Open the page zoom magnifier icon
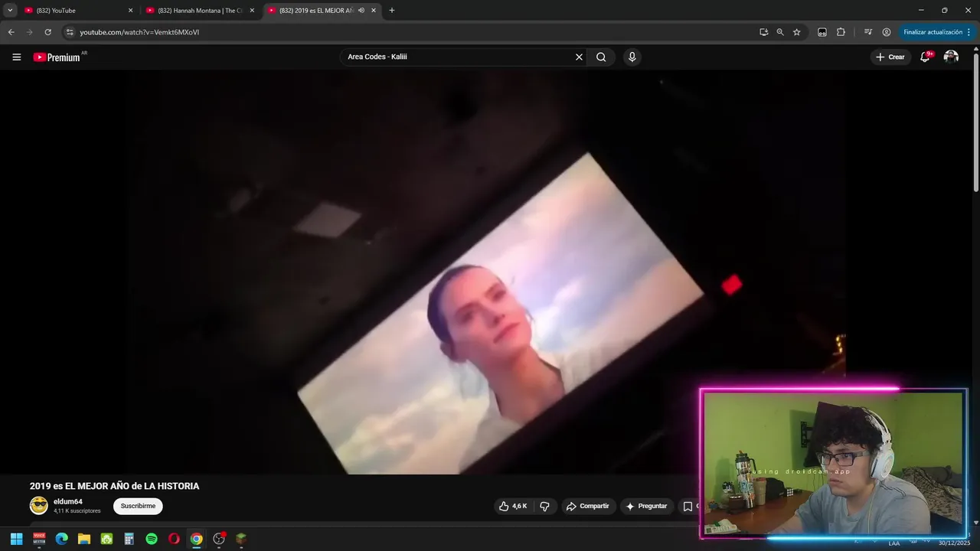 coord(780,32)
